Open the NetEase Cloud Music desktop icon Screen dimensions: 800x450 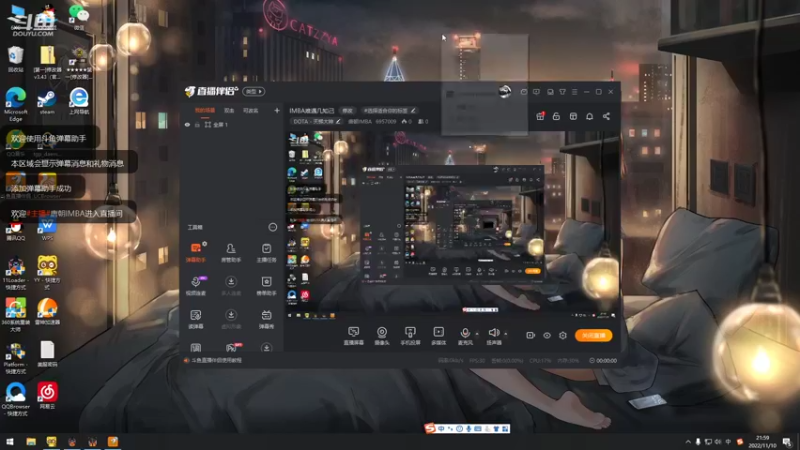pos(47,396)
